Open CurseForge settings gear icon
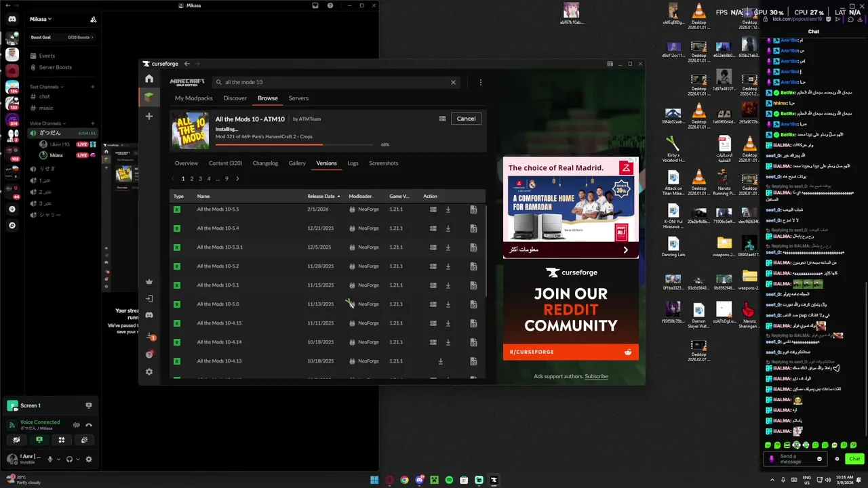The width and height of the screenshot is (868, 488). tap(149, 371)
